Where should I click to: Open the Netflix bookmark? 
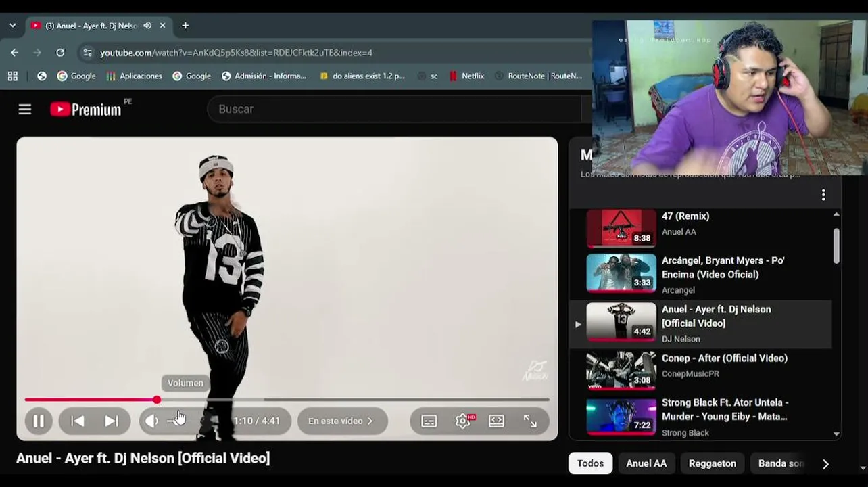(x=466, y=76)
